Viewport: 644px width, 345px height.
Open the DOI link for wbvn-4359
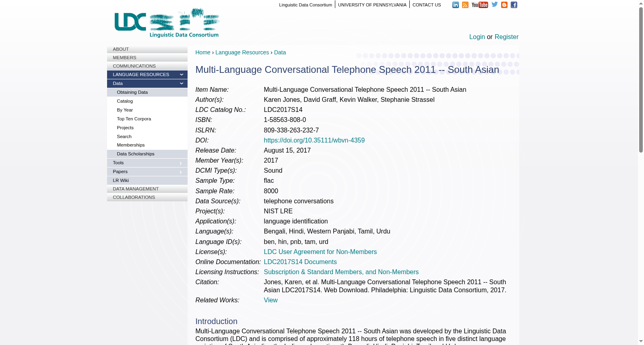(x=314, y=140)
